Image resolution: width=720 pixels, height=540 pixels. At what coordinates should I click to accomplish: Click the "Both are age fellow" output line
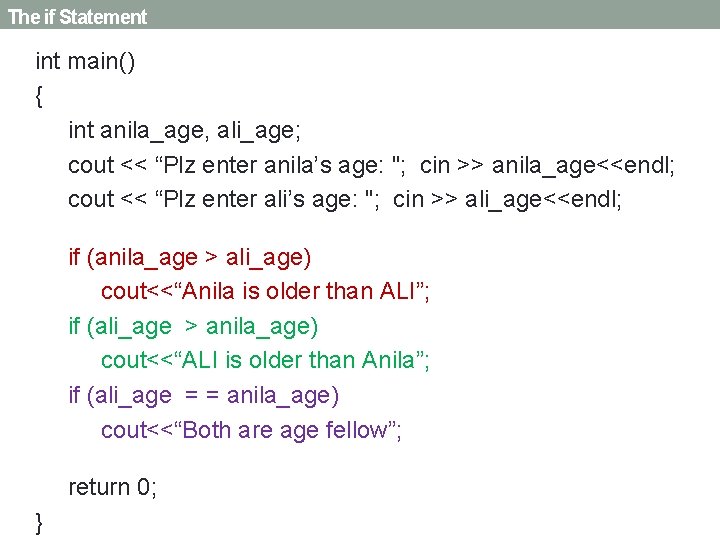click(251, 430)
